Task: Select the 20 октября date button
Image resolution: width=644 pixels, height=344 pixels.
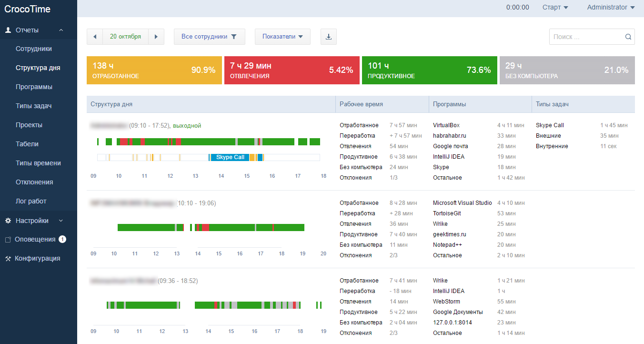Action: [125, 37]
